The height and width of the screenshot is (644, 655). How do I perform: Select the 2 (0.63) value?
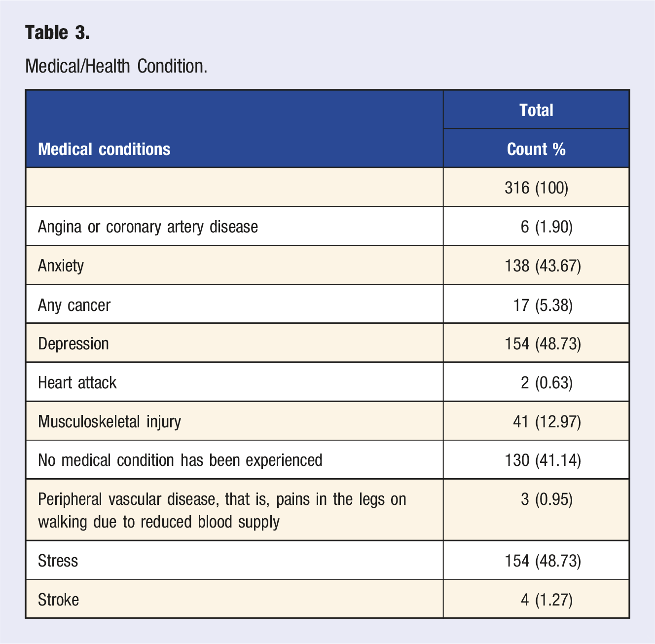pyautogui.click(x=546, y=382)
